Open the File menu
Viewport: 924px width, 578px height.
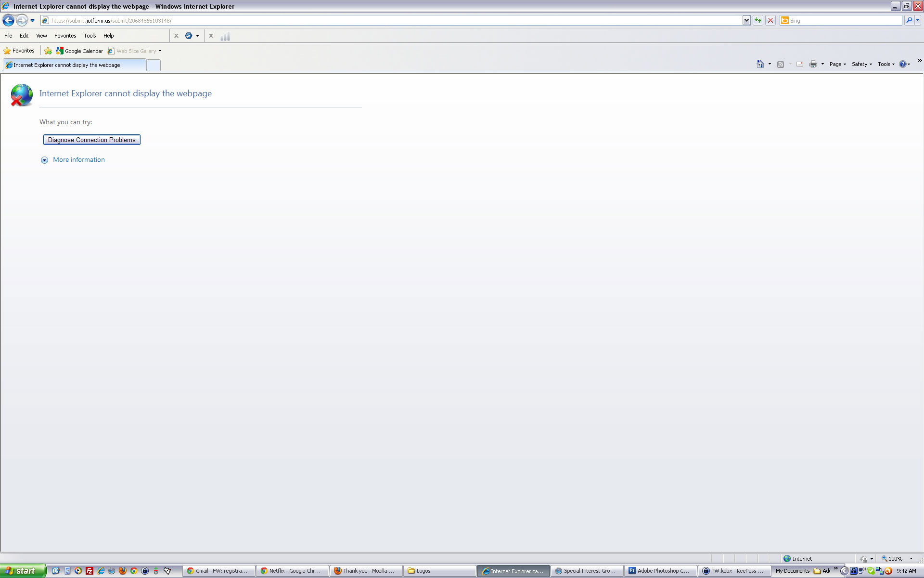[8, 36]
